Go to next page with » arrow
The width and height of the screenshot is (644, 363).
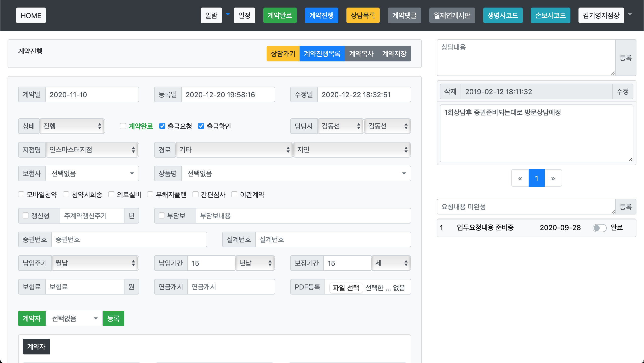pyautogui.click(x=553, y=178)
